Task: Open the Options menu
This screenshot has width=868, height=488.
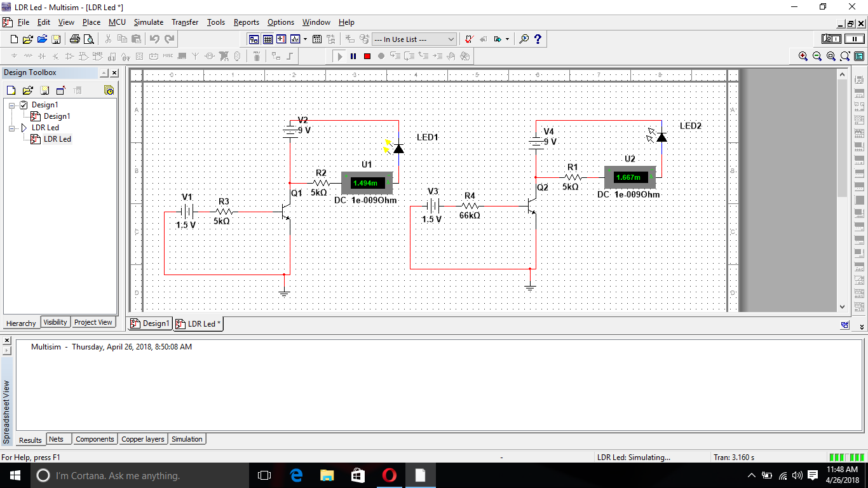Action: click(x=281, y=22)
